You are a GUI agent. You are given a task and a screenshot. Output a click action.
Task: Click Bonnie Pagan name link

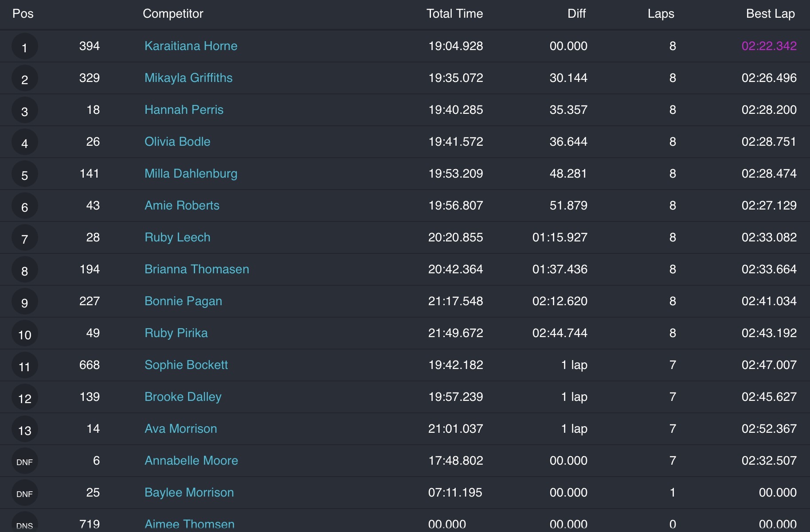tap(183, 301)
